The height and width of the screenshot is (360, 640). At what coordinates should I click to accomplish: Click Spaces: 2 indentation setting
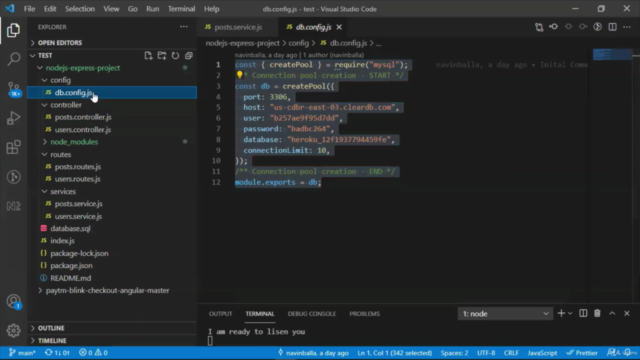pyautogui.click(x=454, y=353)
